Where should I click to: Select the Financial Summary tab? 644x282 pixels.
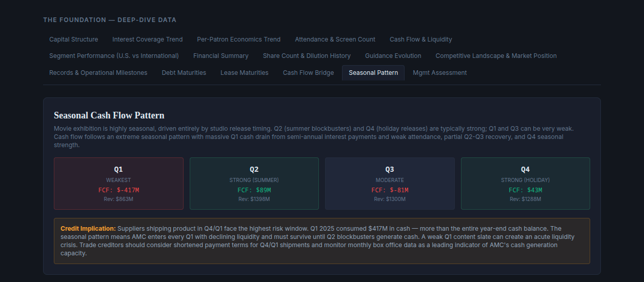220,56
